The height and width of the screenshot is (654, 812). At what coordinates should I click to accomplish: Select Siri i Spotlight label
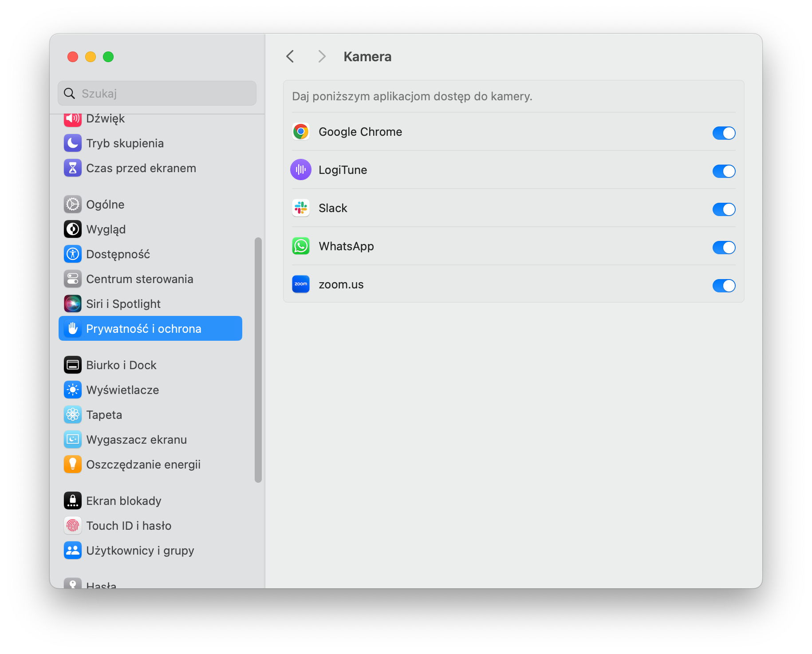(x=123, y=304)
